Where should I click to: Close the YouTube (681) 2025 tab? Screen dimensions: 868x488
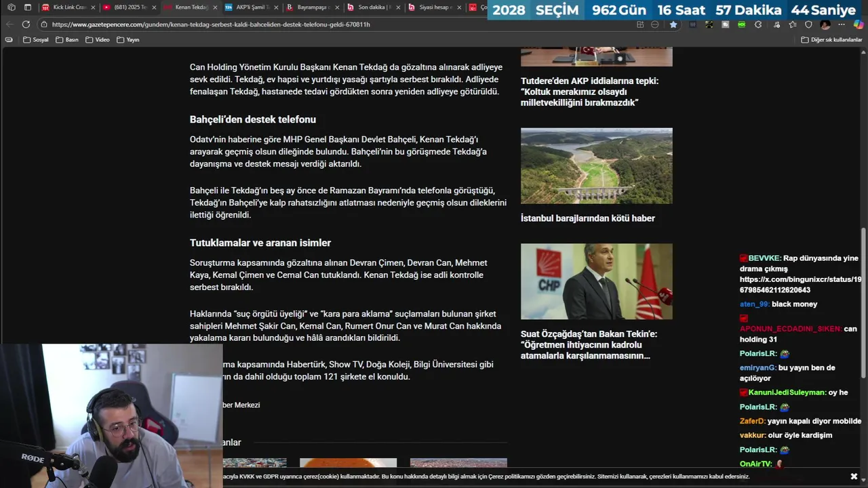point(154,7)
